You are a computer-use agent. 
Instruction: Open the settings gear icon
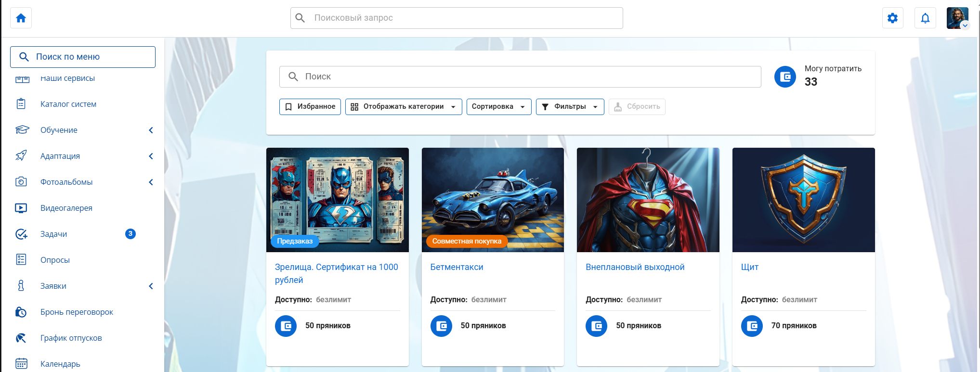click(x=892, y=18)
